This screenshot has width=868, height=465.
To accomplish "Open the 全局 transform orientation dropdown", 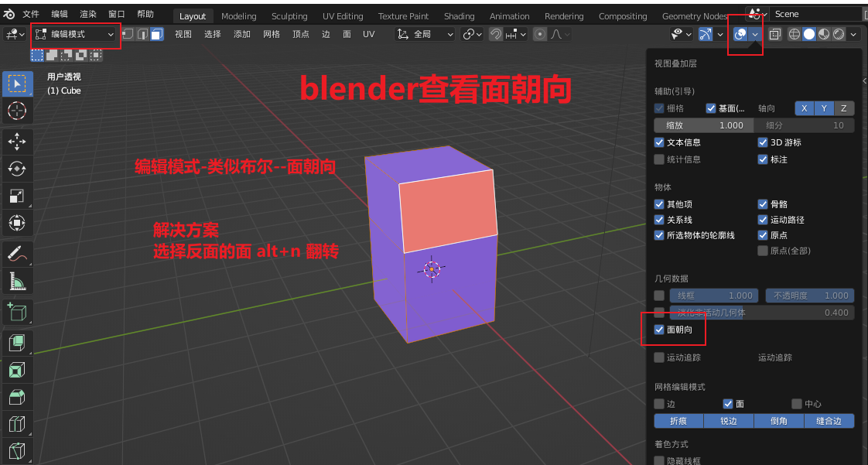I will [425, 34].
